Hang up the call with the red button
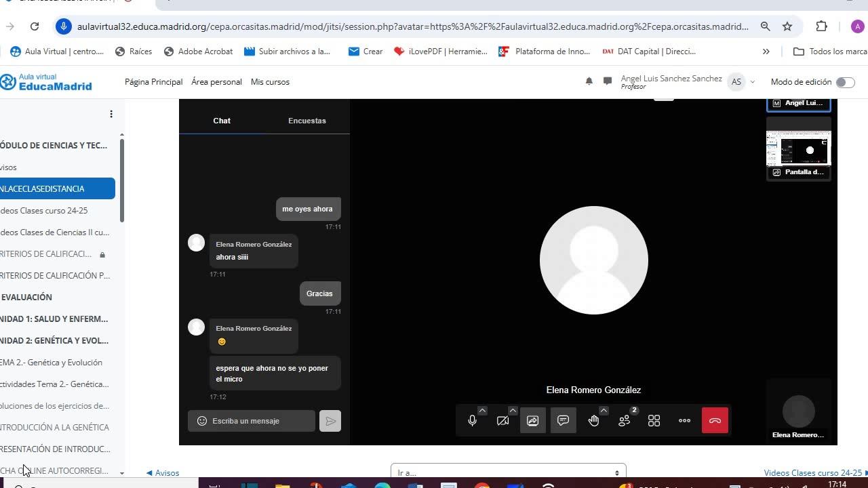This screenshot has width=868, height=488. [715, 421]
